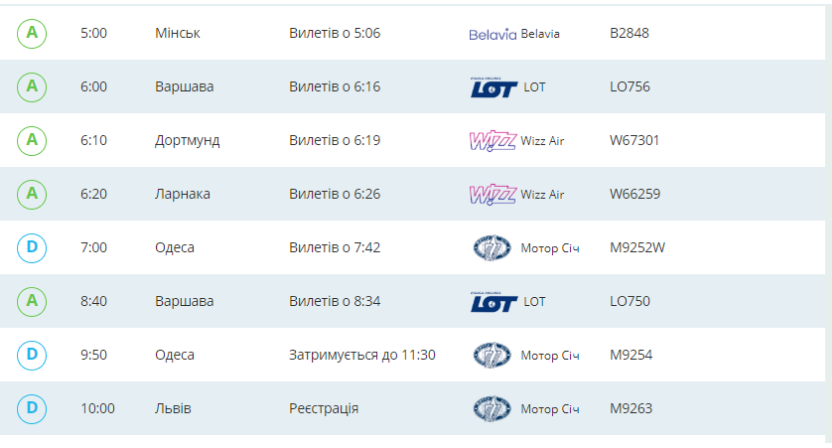832x448 pixels.
Task: Click the blue D badge for 7:00 Одеса
Action: [32, 247]
